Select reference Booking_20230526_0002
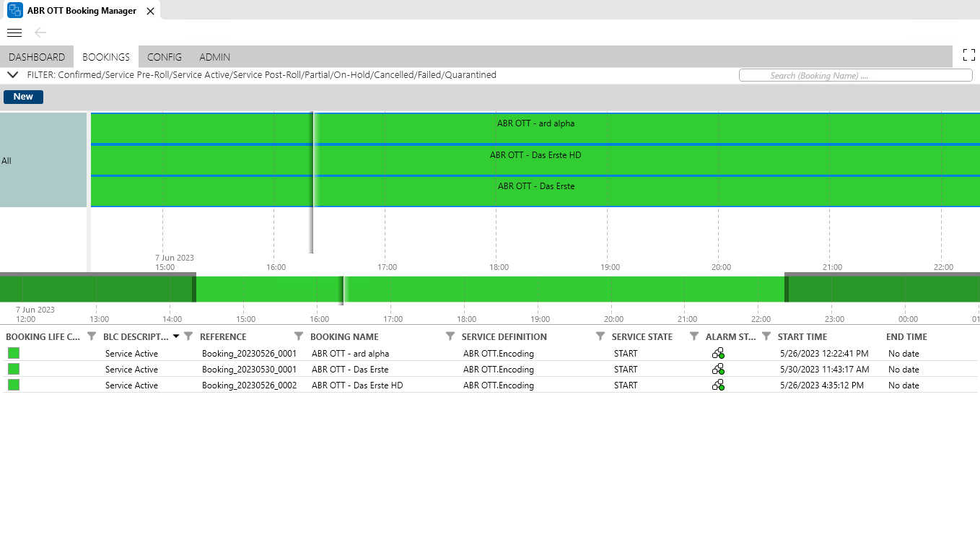 [x=249, y=385]
